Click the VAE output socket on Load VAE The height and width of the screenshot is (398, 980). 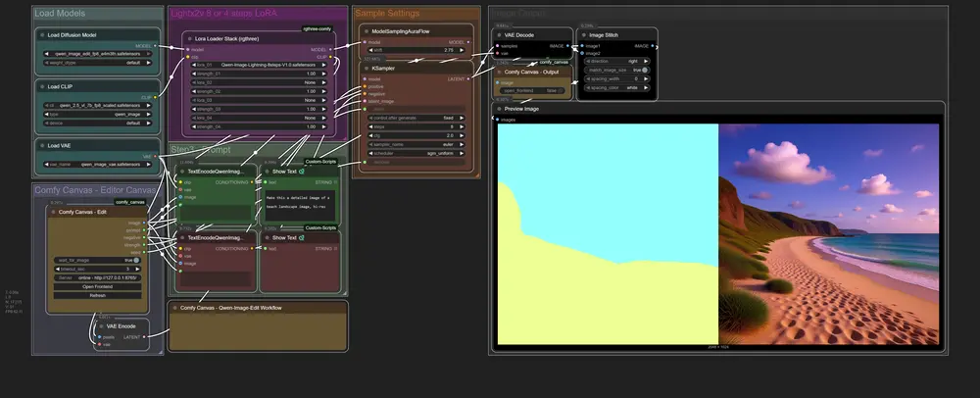click(155, 156)
